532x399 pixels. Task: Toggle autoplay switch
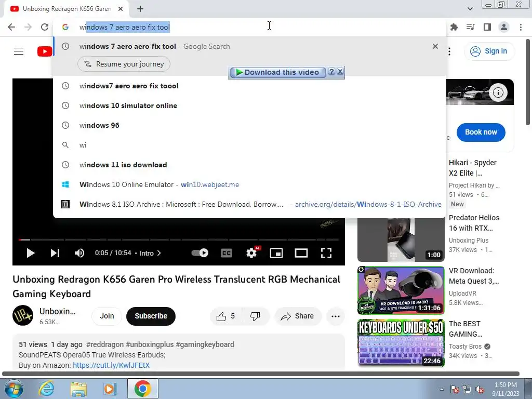[200, 253]
